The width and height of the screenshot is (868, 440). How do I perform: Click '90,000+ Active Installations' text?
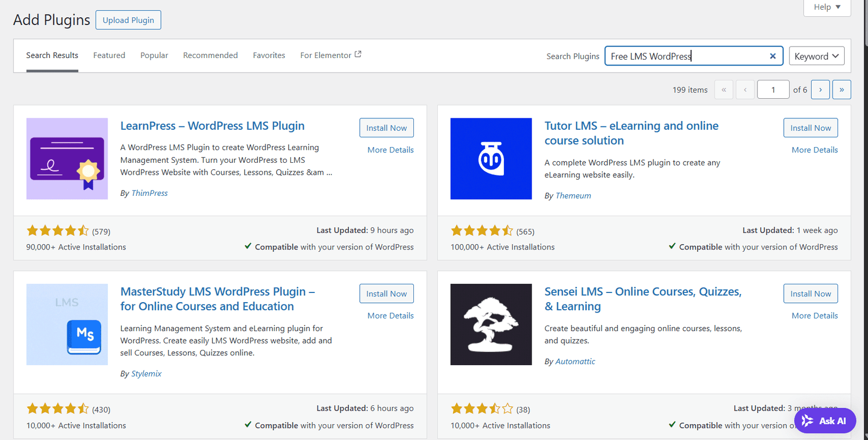coord(76,247)
